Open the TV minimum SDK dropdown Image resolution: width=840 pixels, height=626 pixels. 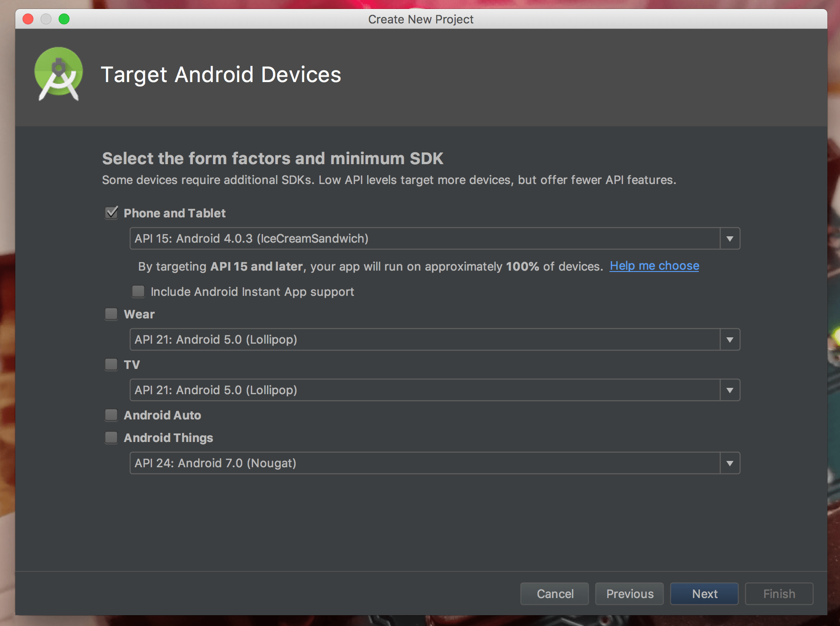pyautogui.click(x=730, y=390)
